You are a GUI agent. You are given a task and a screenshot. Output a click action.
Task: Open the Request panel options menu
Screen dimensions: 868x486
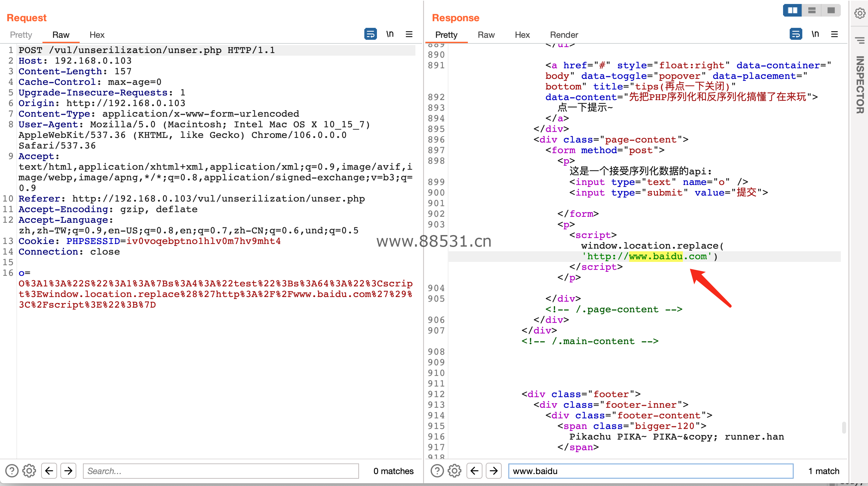coord(409,34)
